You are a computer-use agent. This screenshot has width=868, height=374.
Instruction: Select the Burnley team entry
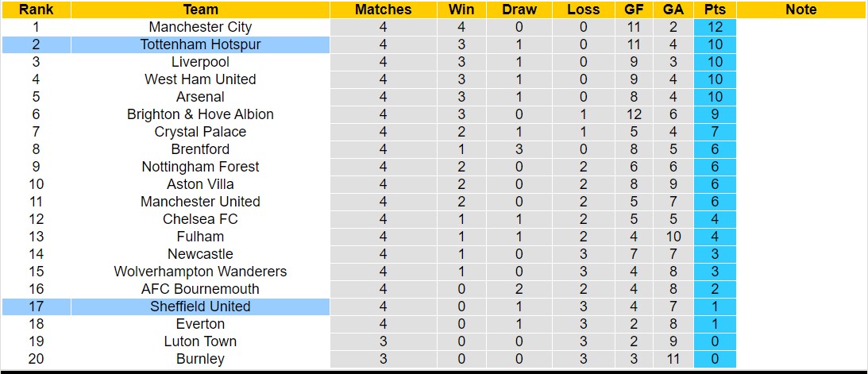coord(200,359)
